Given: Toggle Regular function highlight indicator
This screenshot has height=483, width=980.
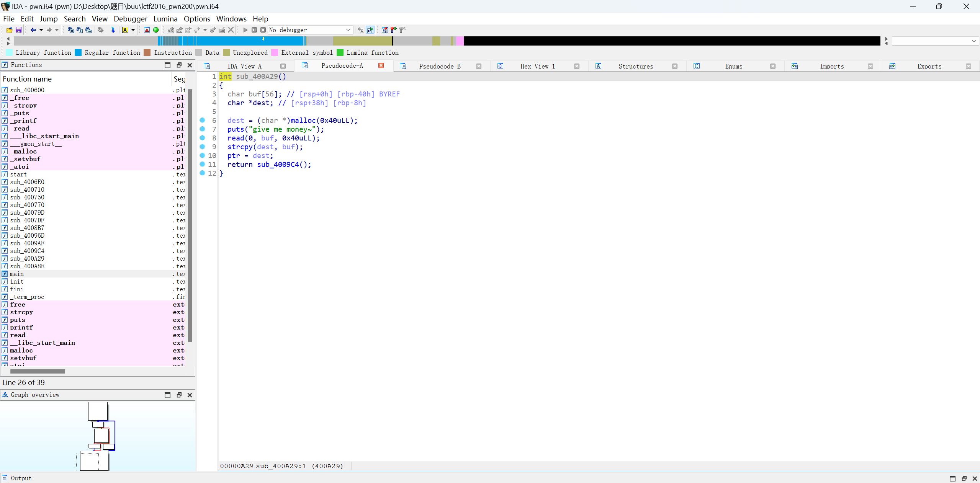Looking at the screenshot, I should click(78, 53).
